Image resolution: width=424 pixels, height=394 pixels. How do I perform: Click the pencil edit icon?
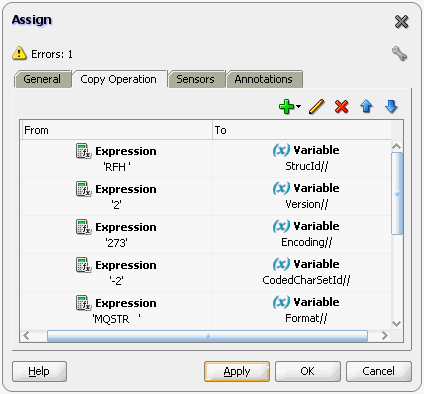(317, 107)
